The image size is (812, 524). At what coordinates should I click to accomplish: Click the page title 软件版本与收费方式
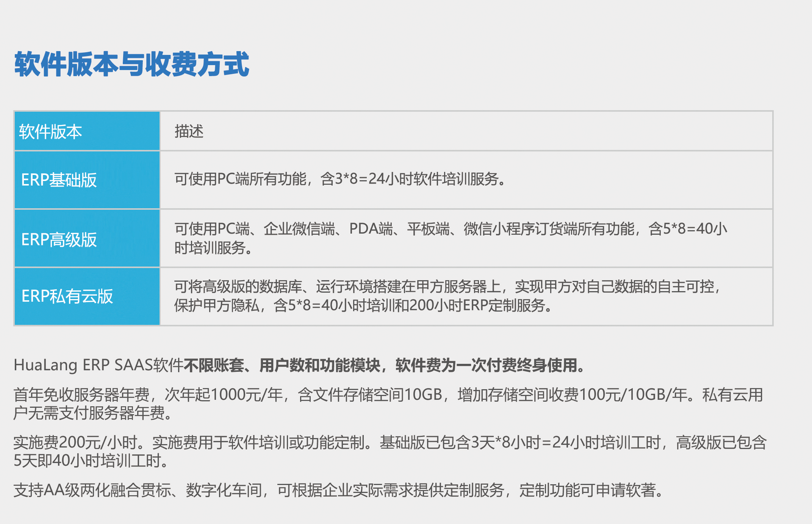[x=131, y=65]
